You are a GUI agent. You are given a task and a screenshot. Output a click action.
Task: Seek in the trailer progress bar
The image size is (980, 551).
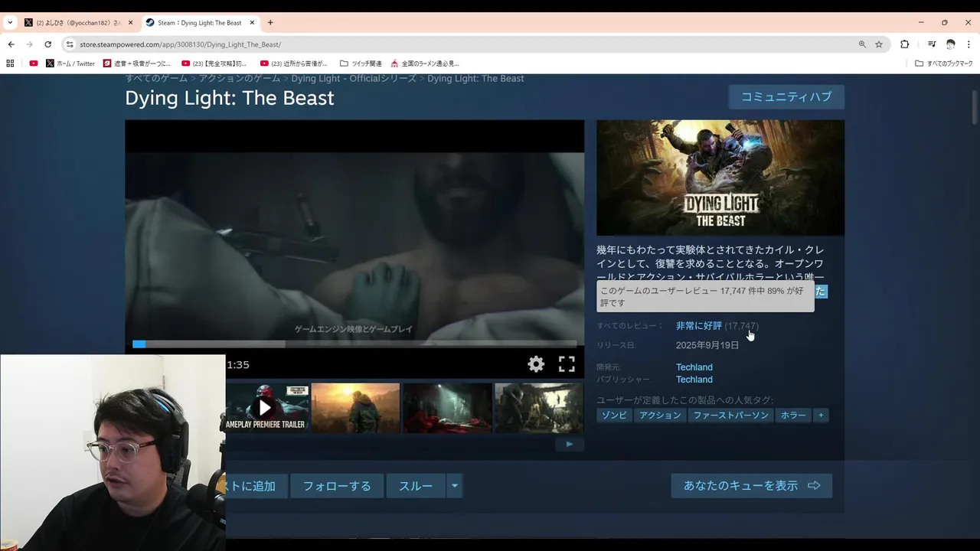pos(354,344)
